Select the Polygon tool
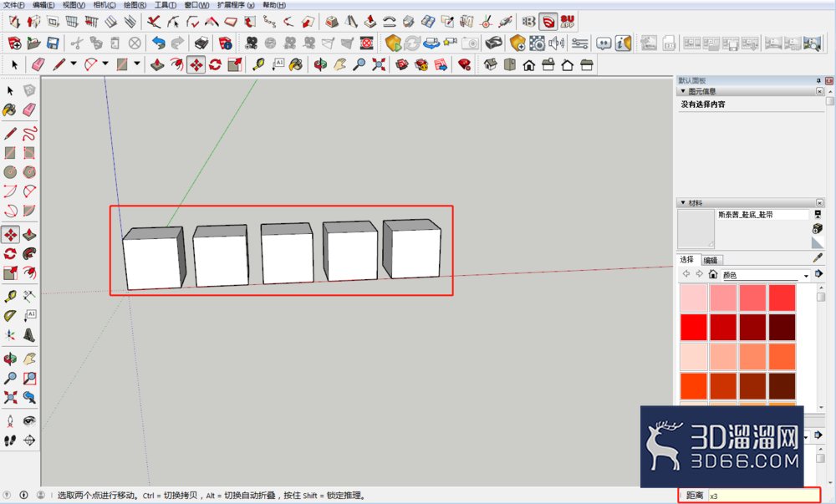The height and width of the screenshot is (504, 836). (x=29, y=172)
